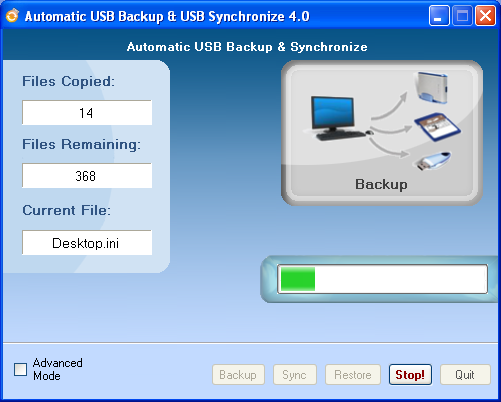The height and width of the screenshot is (402, 501).
Task: Click the Stop! button
Action: [410, 375]
